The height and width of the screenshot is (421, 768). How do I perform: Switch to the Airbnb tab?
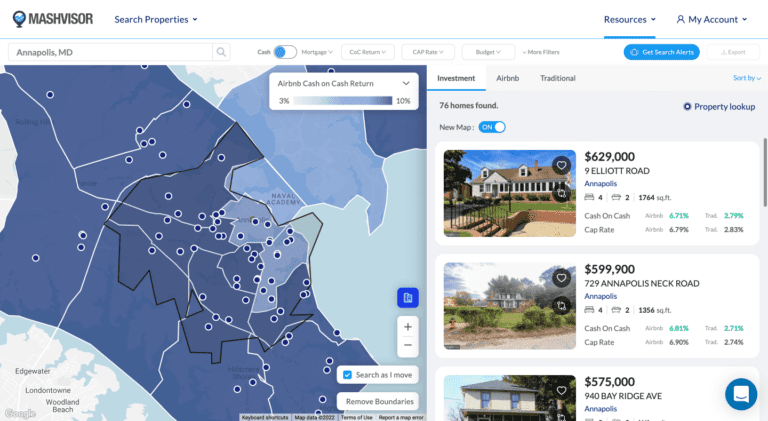pos(507,78)
